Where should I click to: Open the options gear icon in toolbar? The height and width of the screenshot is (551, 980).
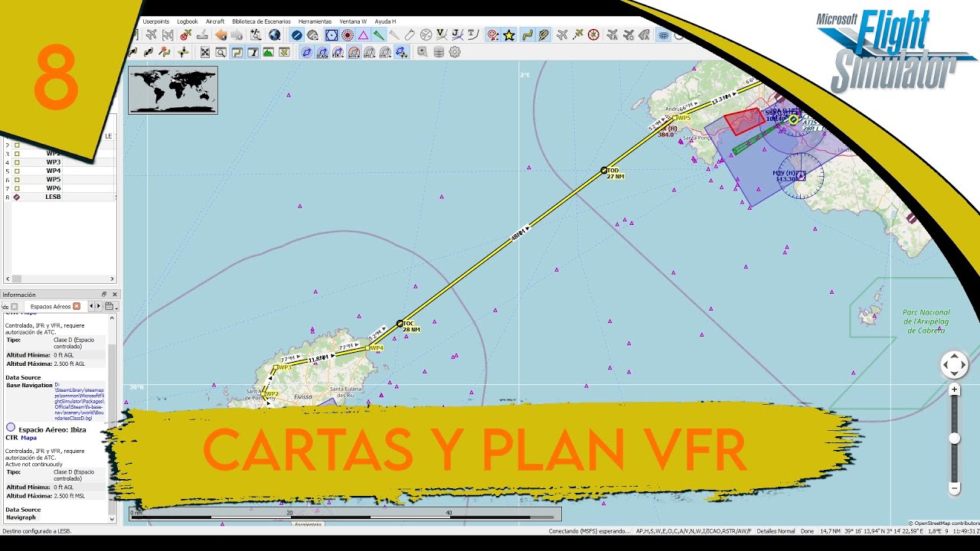[455, 52]
